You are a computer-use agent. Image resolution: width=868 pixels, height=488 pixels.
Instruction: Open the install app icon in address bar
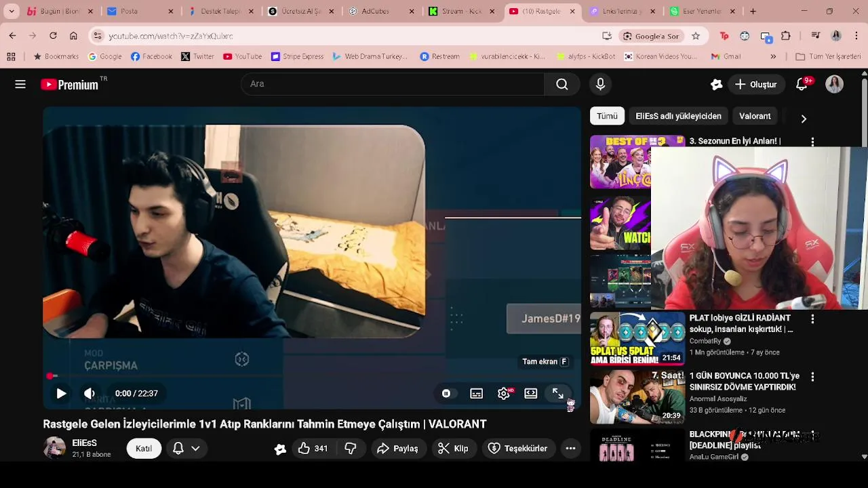[x=606, y=36]
